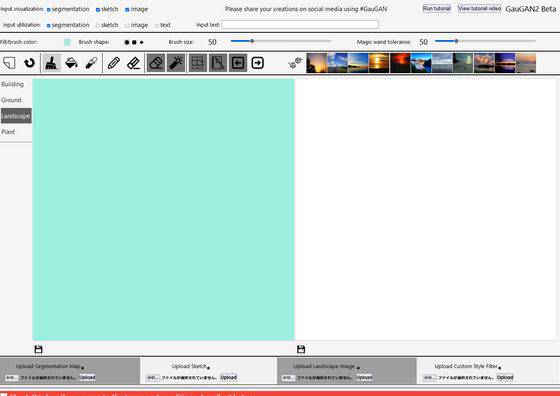This screenshot has width=560, height=396.
Task: Choose the round brush shape
Action: point(127,42)
